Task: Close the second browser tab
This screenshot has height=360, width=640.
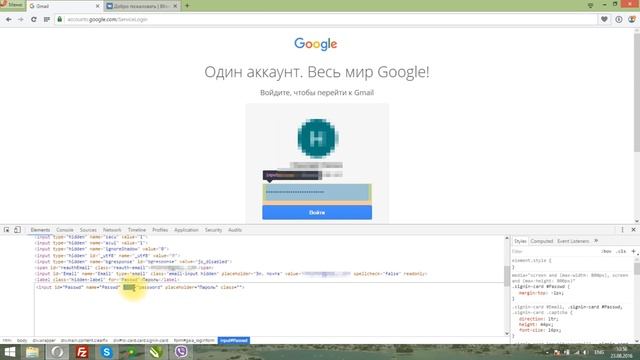Action: (175, 6)
